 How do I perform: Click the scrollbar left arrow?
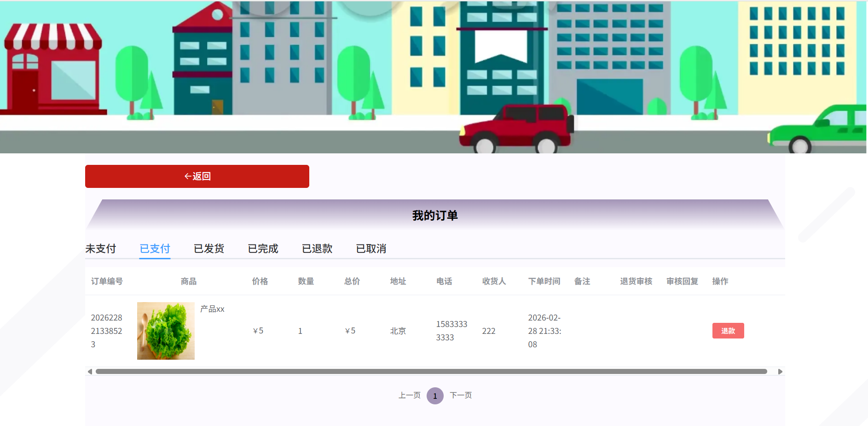coord(90,372)
